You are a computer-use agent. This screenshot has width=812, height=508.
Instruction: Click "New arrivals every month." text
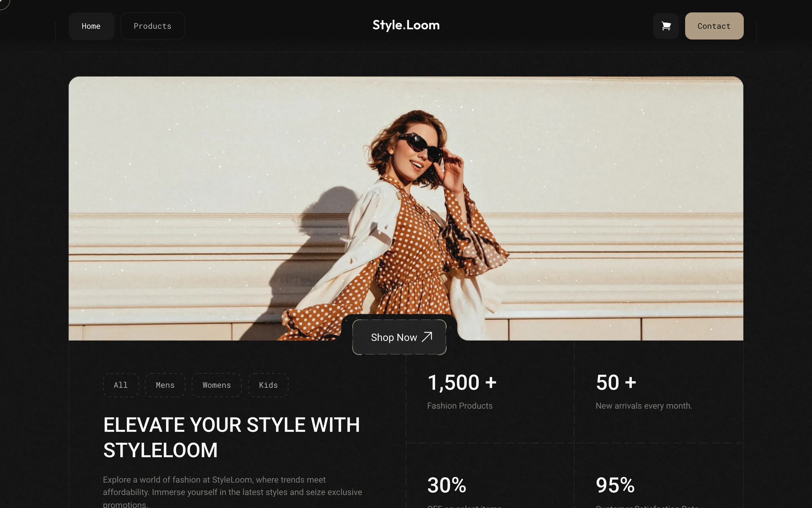(644, 406)
